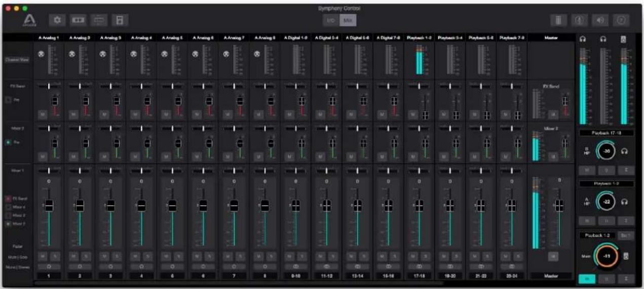Open the Playback 1-2 source dropdown for Main

[597, 235]
